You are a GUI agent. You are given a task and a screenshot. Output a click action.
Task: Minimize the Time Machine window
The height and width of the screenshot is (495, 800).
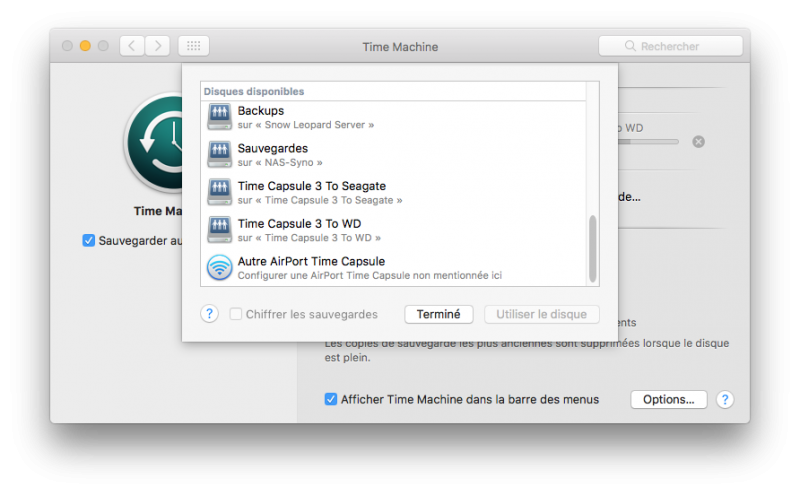(85, 46)
